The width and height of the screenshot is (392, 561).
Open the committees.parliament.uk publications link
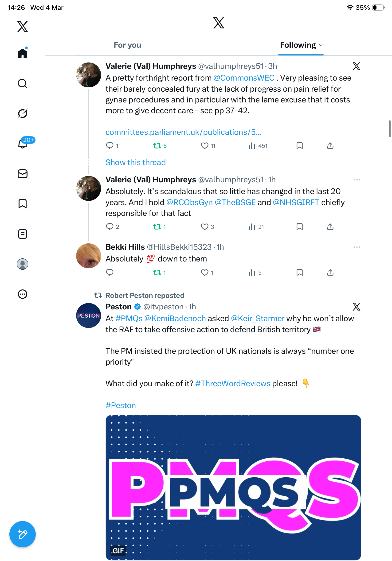[183, 132]
